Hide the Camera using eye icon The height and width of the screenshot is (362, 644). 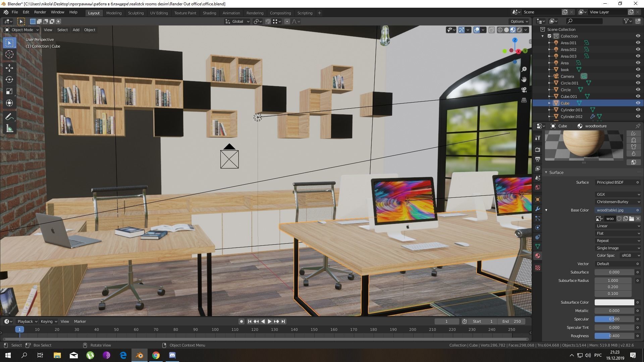pos(638,76)
